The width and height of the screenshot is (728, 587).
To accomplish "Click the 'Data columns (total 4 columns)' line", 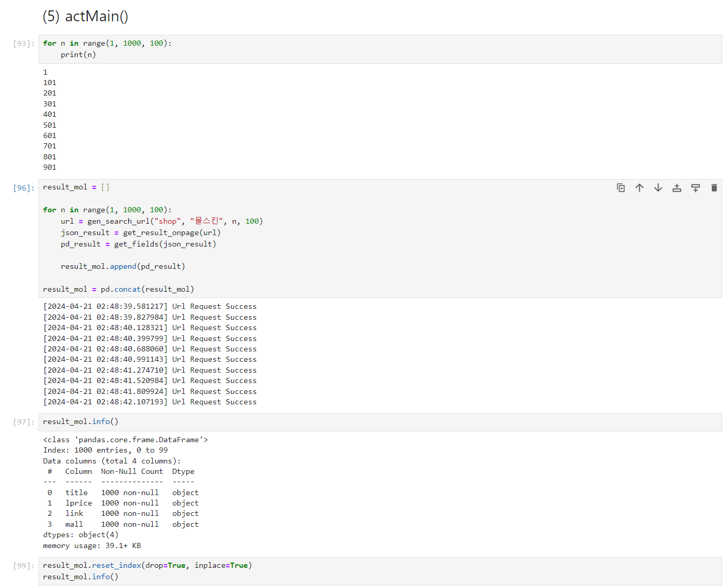I will click(112, 461).
